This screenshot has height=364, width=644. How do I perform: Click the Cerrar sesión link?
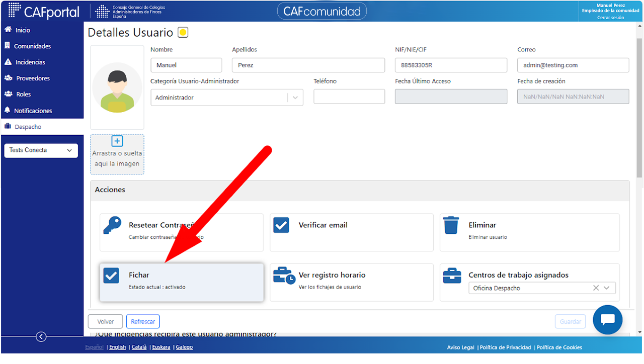610,18
